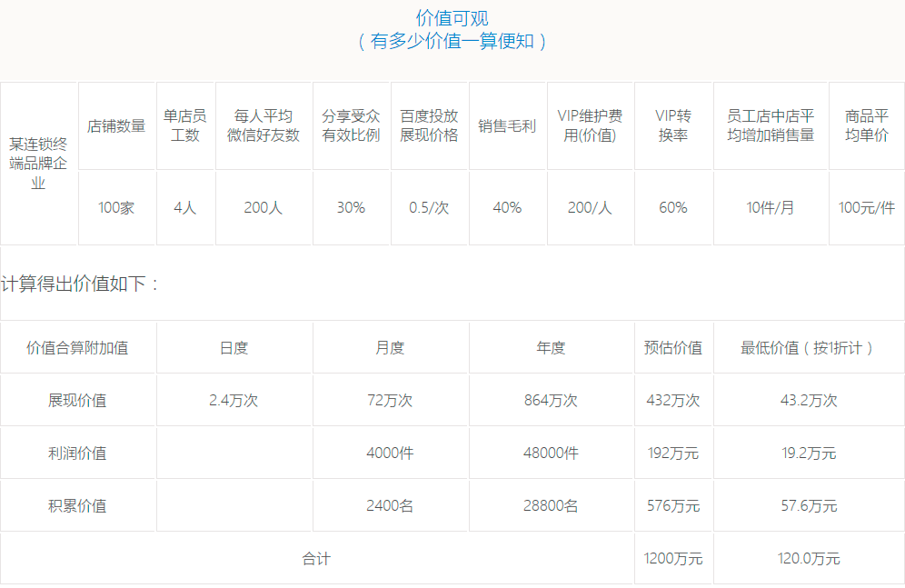
Task: Select the 1200万元 total cell
Action: click(673, 559)
